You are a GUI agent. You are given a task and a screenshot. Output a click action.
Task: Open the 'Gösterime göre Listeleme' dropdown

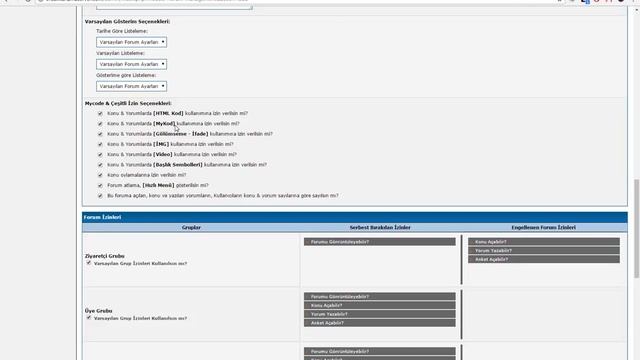click(131, 86)
